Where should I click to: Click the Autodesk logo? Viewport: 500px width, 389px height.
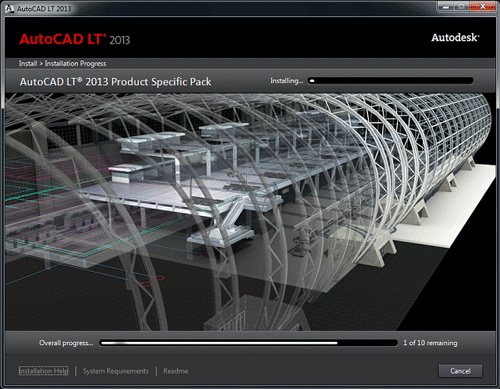pyautogui.click(x=455, y=37)
